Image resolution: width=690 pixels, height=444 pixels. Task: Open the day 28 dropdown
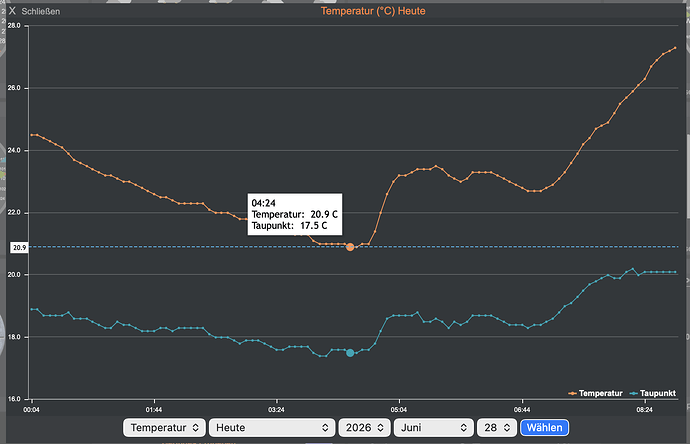click(497, 427)
